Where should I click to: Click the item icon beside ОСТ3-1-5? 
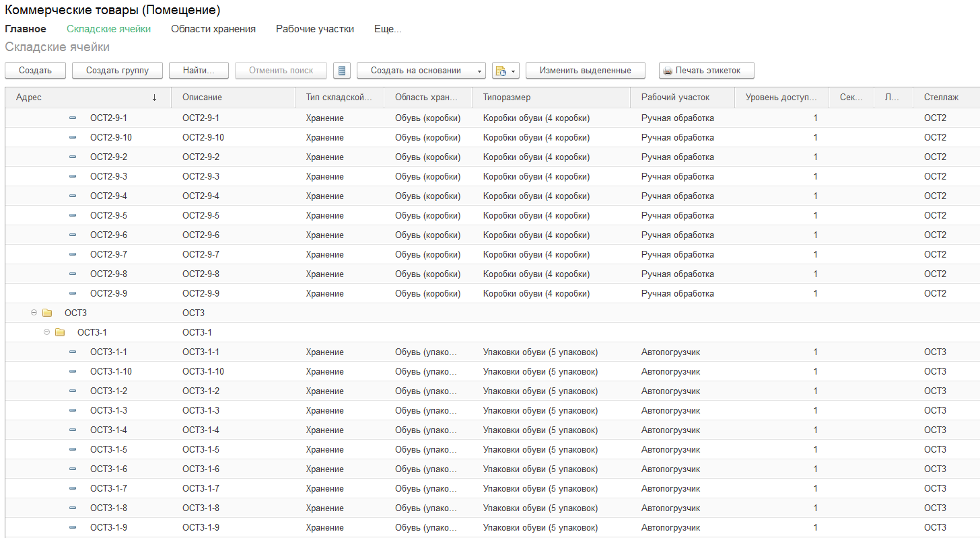click(x=73, y=450)
